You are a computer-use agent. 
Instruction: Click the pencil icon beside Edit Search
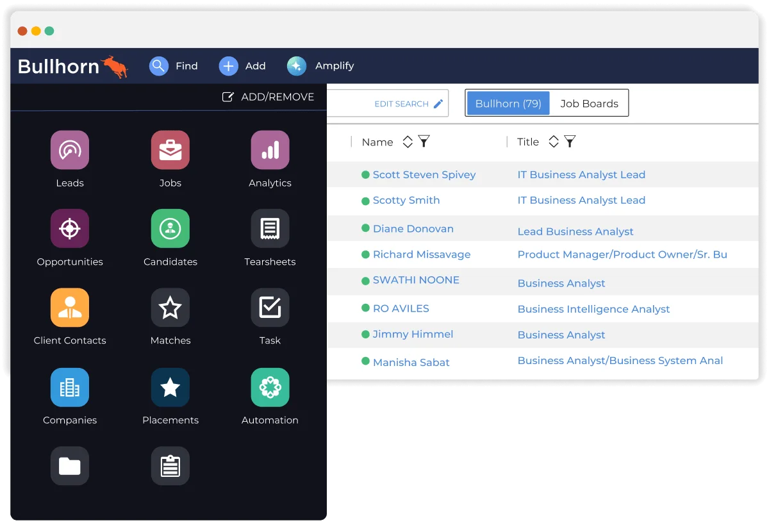pos(438,104)
